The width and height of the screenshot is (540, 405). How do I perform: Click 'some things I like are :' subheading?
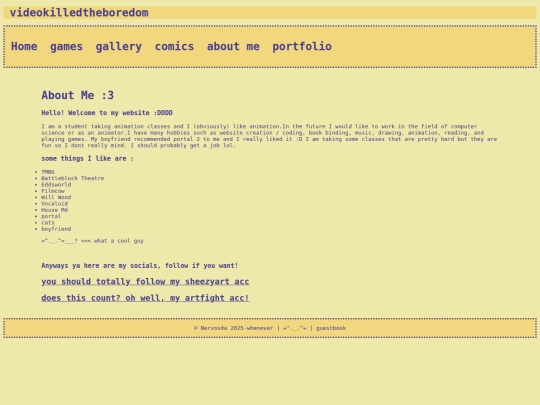[x=87, y=159]
